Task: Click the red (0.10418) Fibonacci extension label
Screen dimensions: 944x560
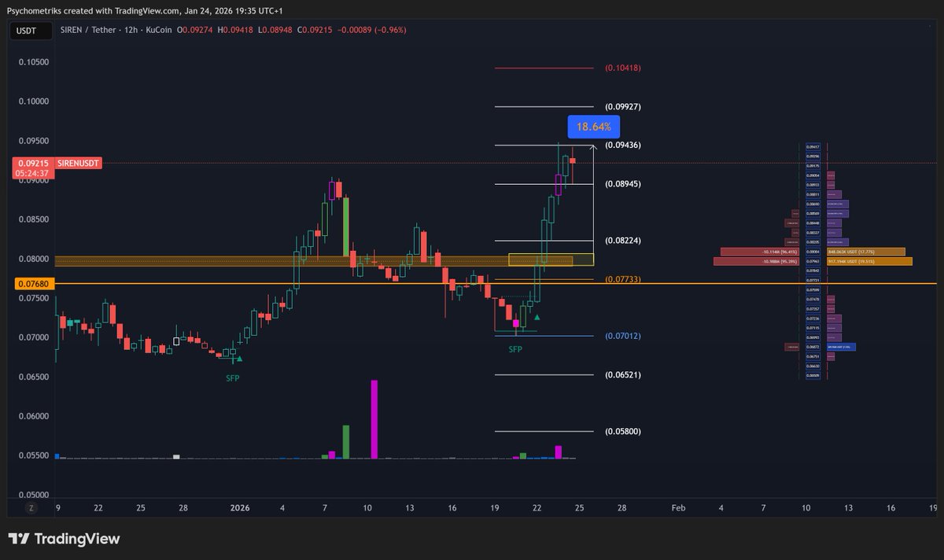Action: click(x=624, y=68)
